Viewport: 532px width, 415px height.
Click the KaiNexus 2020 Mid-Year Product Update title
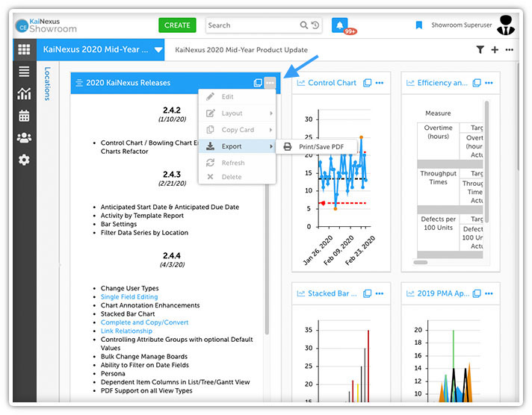[241, 50]
